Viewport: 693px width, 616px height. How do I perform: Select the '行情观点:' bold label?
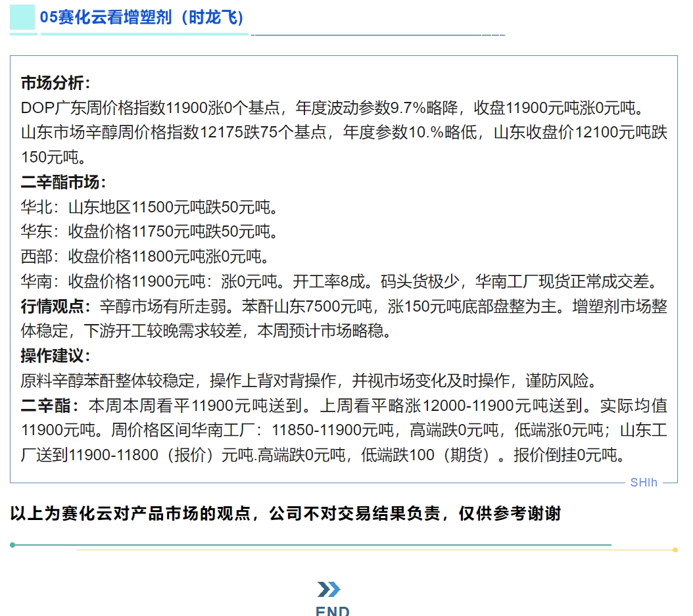tap(56, 306)
